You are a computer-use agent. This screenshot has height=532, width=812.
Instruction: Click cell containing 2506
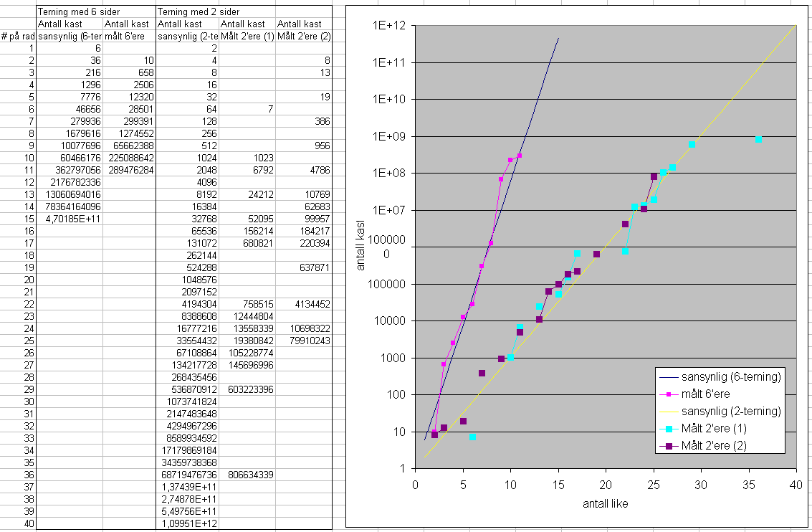tap(130, 85)
